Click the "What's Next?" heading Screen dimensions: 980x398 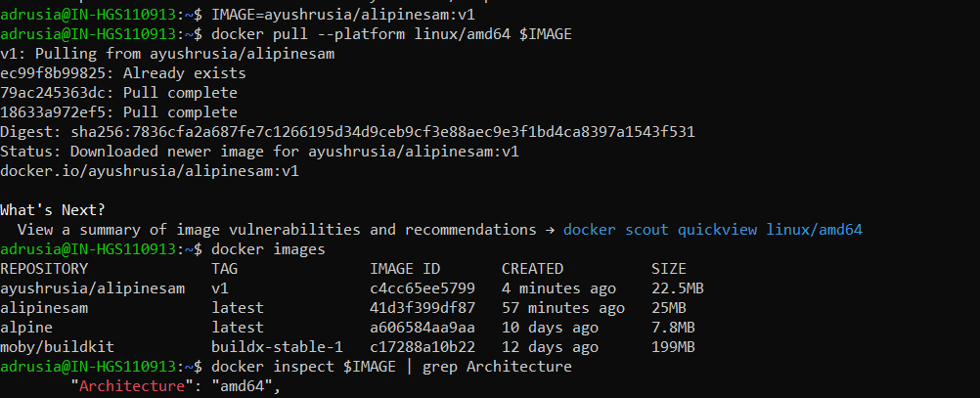click(53, 210)
